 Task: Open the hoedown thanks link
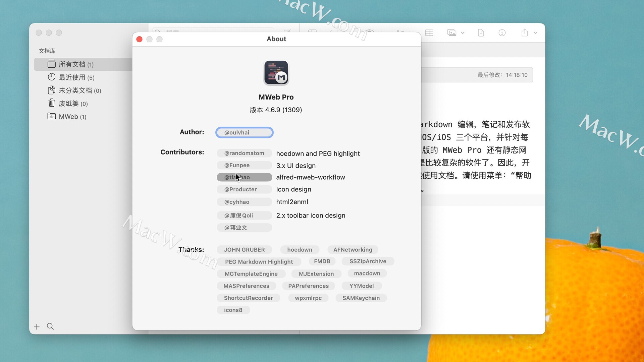pyautogui.click(x=300, y=250)
